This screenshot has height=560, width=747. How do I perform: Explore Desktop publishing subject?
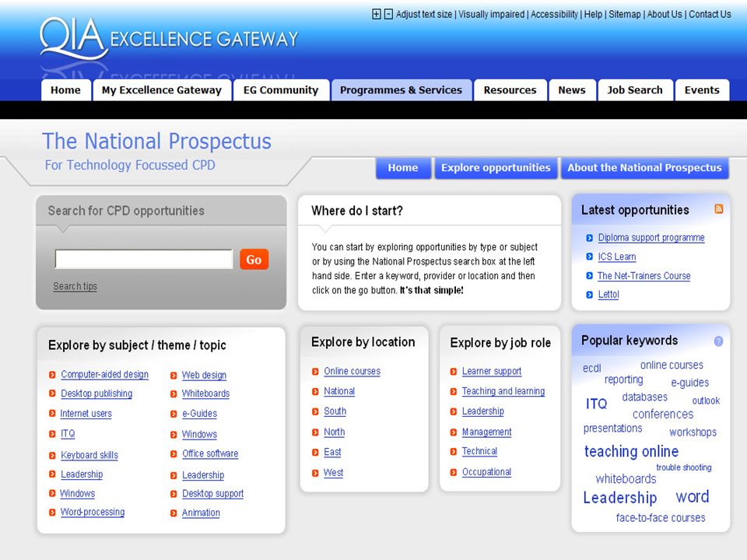[96, 394]
